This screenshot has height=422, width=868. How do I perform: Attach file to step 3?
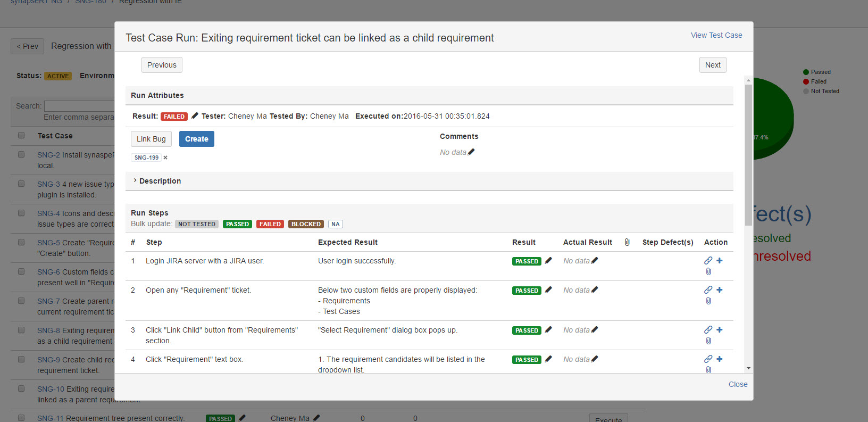click(708, 341)
